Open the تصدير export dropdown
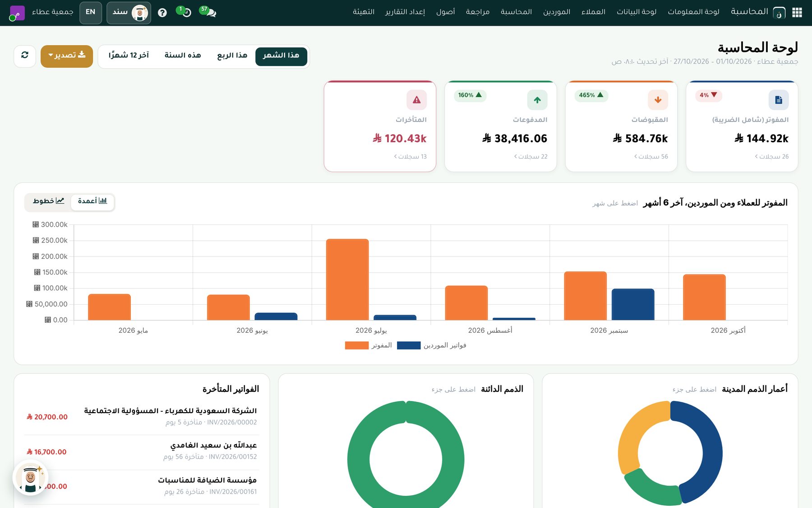The height and width of the screenshot is (508, 812). coord(67,56)
